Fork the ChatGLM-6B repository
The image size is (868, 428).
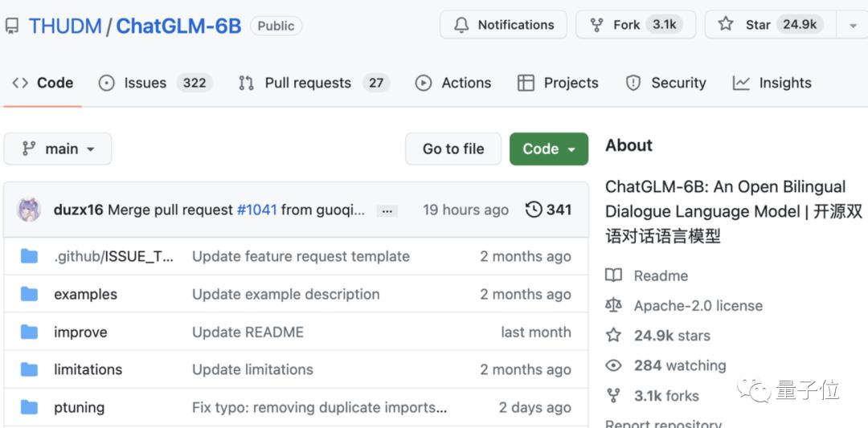[x=636, y=25]
